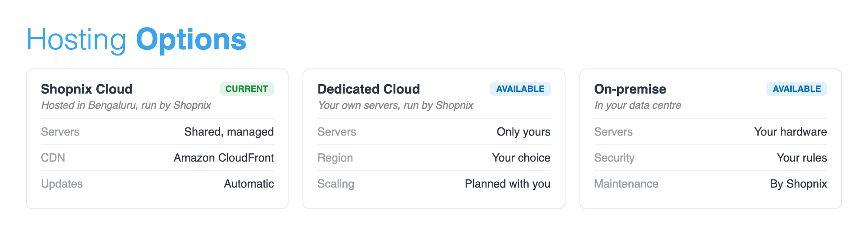Click the Maintenance label
Viewport: 868px width, 227px height.
(x=626, y=184)
